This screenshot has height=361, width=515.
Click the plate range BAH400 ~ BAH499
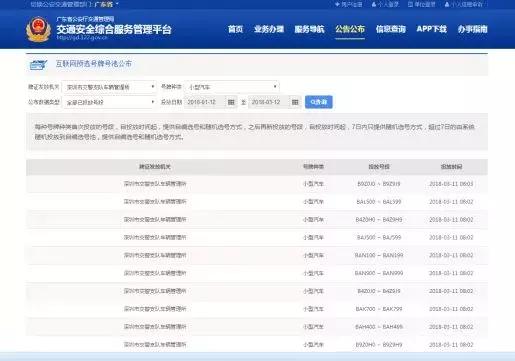click(x=379, y=327)
